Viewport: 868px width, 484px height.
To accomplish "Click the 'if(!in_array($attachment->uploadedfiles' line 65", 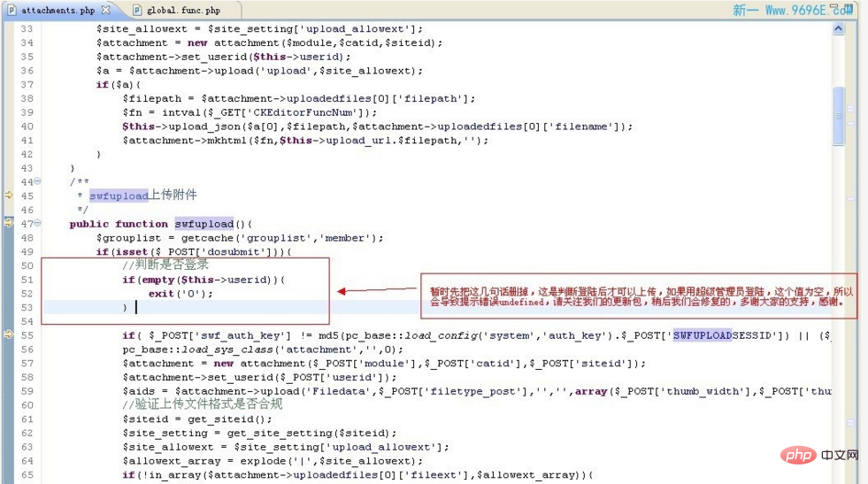I will coord(357,474).
